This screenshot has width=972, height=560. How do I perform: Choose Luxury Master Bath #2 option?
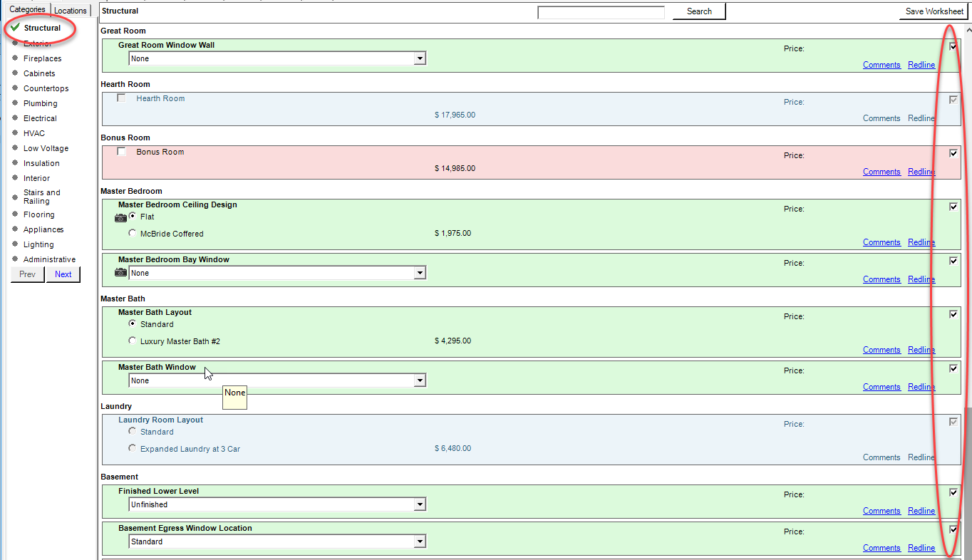pyautogui.click(x=133, y=341)
